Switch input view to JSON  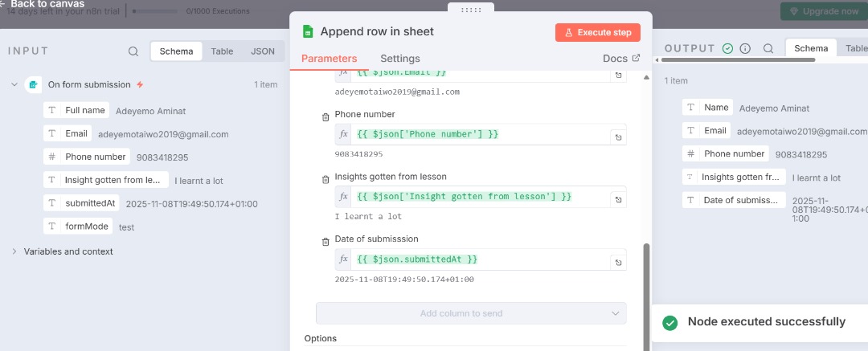tap(263, 51)
